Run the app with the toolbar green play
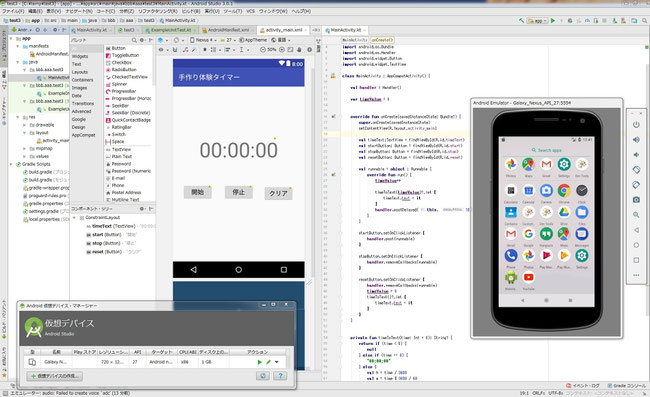 pyautogui.click(x=553, y=20)
